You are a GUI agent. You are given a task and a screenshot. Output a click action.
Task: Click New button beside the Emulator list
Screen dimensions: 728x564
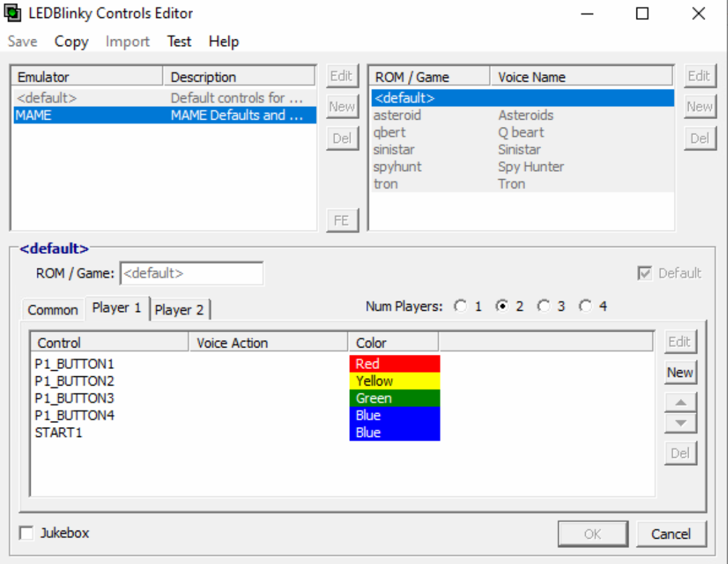[342, 107]
